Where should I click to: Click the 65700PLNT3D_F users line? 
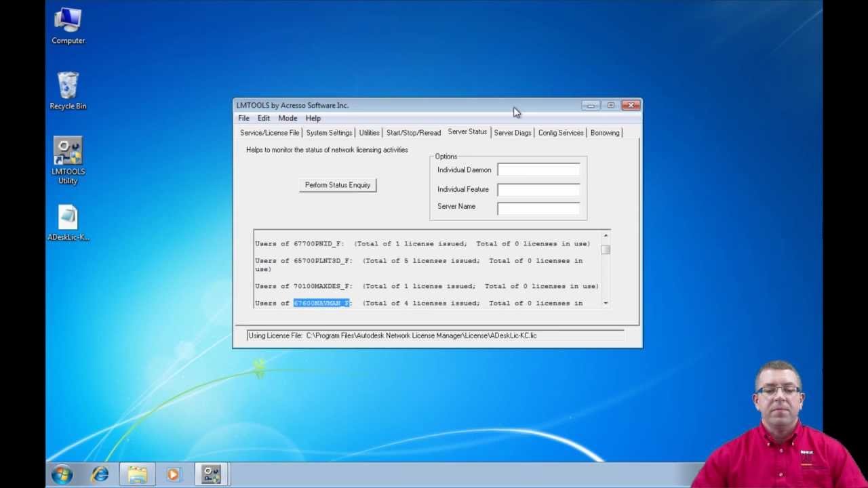[x=418, y=264]
